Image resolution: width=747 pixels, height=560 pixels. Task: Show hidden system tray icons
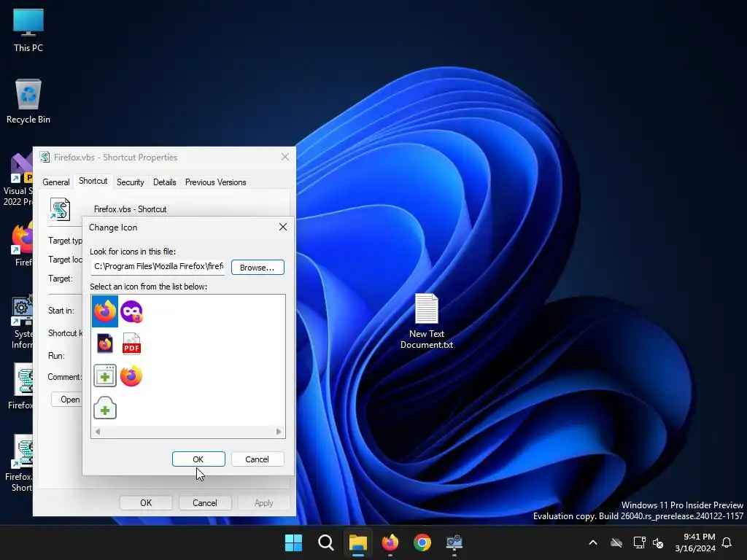[x=593, y=542]
